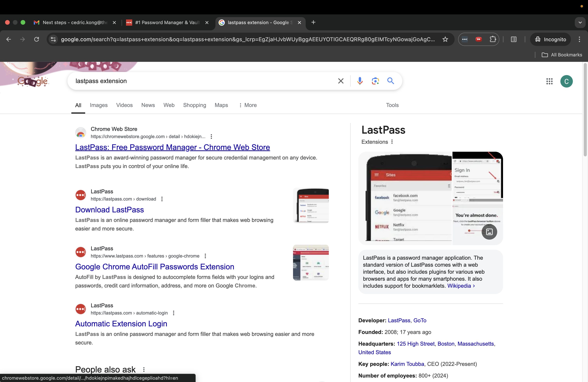Open the Google apps grid
This screenshot has height=382, width=588.
pyautogui.click(x=549, y=81)
